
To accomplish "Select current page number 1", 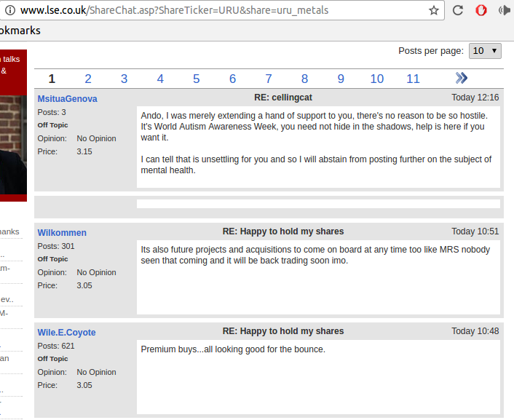I will tap(52, 79).
